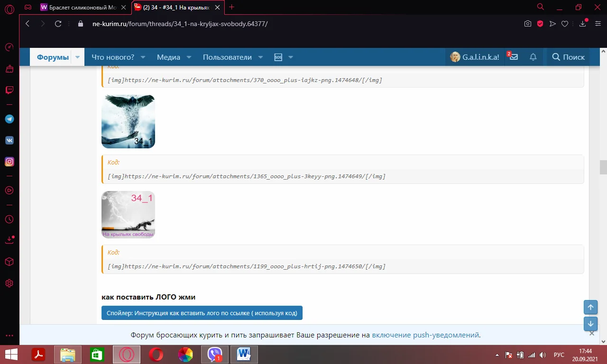
Task: Open the ad blocker shield icon
Action: [x=540, y=24]
